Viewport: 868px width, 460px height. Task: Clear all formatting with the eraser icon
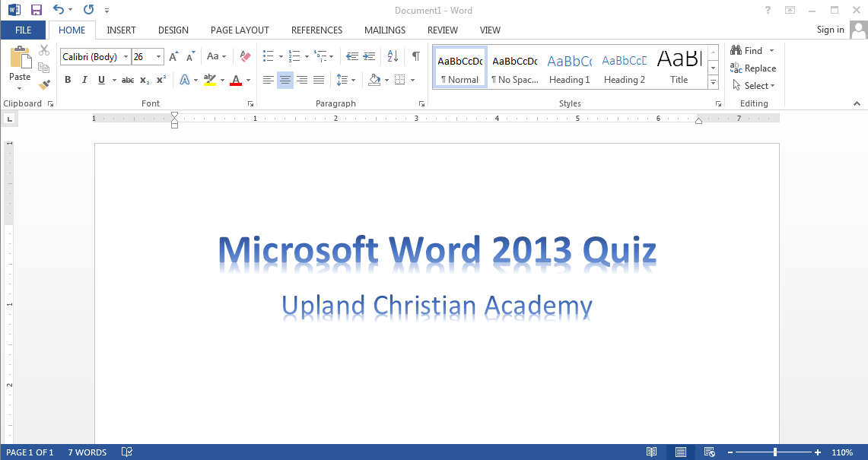(245, 56)
